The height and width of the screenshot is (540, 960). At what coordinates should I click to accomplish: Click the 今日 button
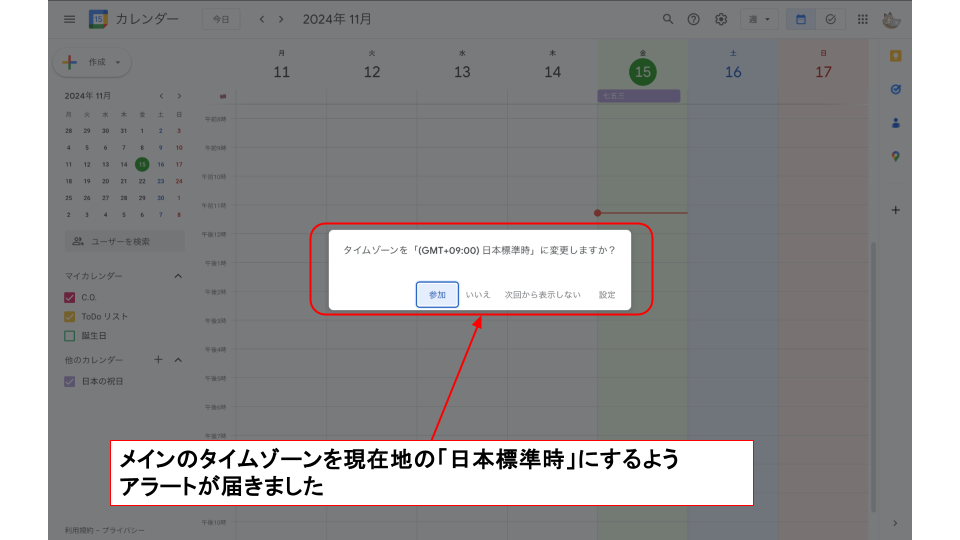[x=221, y=19]
